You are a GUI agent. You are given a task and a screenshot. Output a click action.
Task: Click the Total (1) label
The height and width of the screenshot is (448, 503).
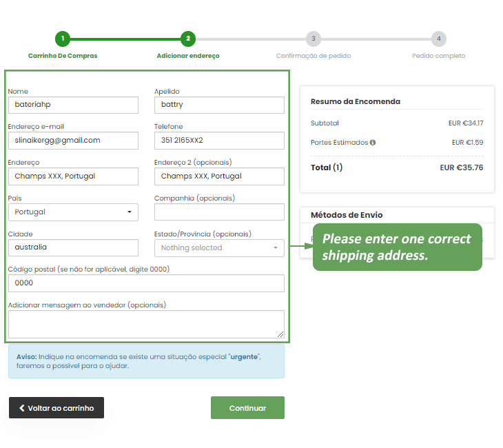point(327,167)
